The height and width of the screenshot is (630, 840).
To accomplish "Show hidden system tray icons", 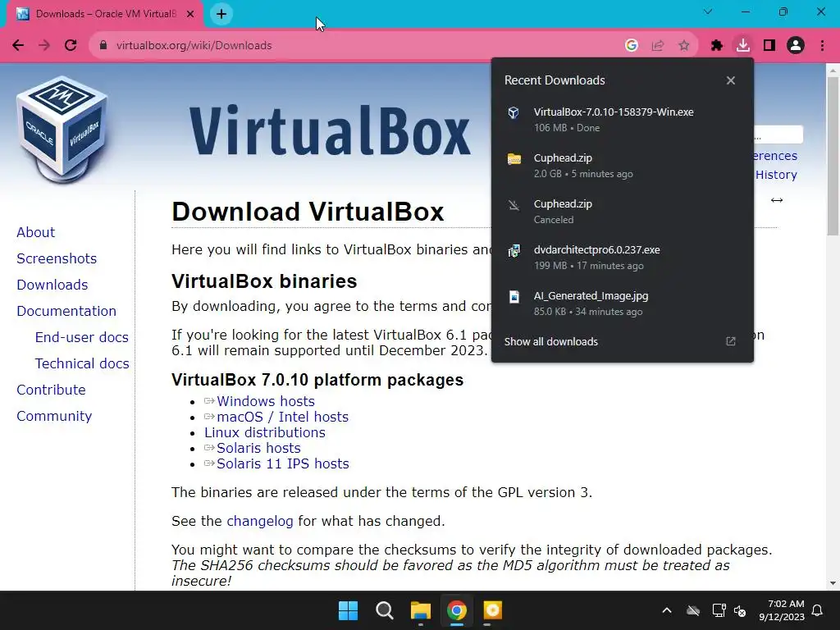I will [x=667, y=610].
